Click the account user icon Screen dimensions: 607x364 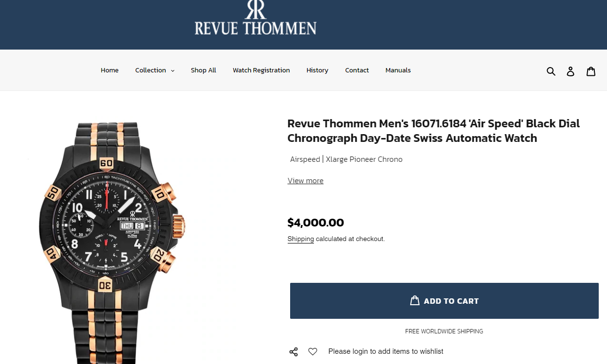[571, 71]
